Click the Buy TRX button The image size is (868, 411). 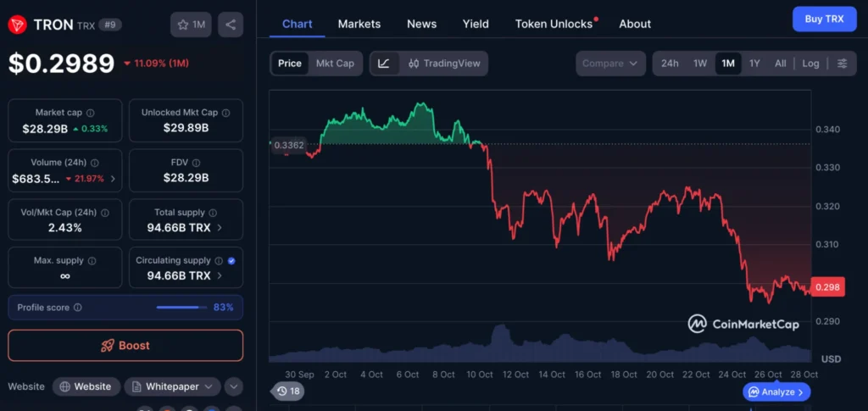tap(824, 19)
